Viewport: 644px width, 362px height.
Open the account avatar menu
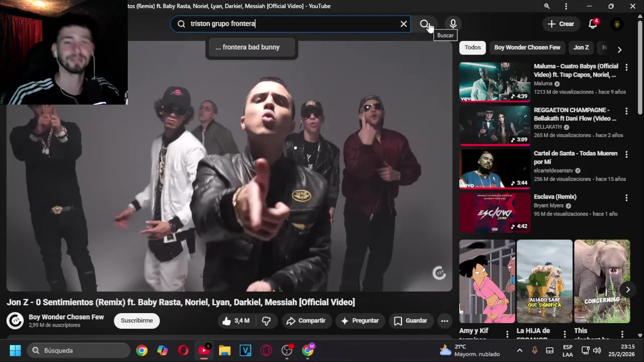pos(617,24)
